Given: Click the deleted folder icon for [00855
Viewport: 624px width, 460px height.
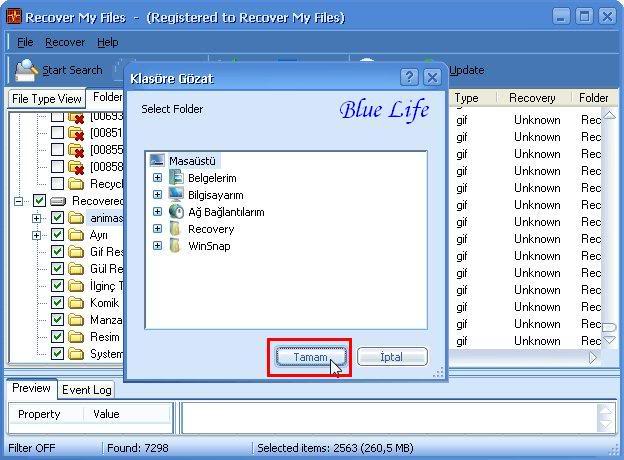Looking at the screenshot, I should (x=76, y=150).
